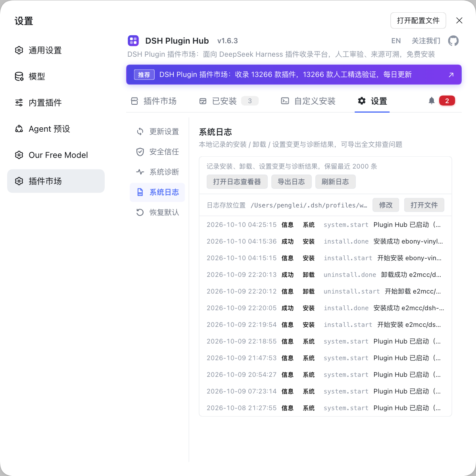Select log row 2026-10-09 20:54:27
The width and height of the screenshot is (476, 476).
[x=325, y=374]
